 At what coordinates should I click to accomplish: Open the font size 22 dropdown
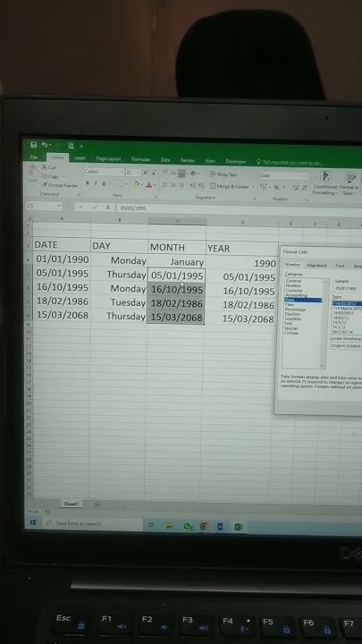139,173
